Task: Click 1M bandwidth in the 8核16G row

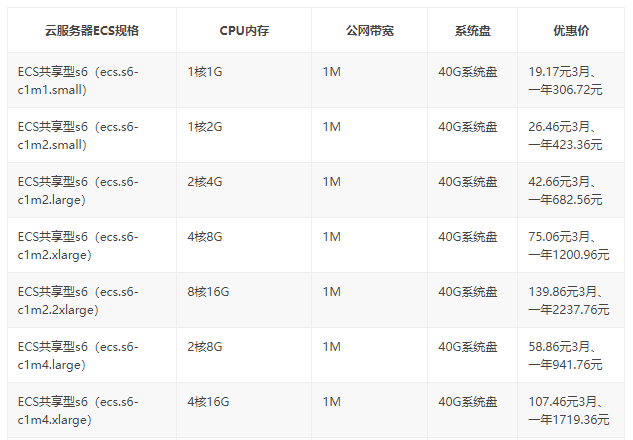Action: pyautogui.click(x=331, y=291)
